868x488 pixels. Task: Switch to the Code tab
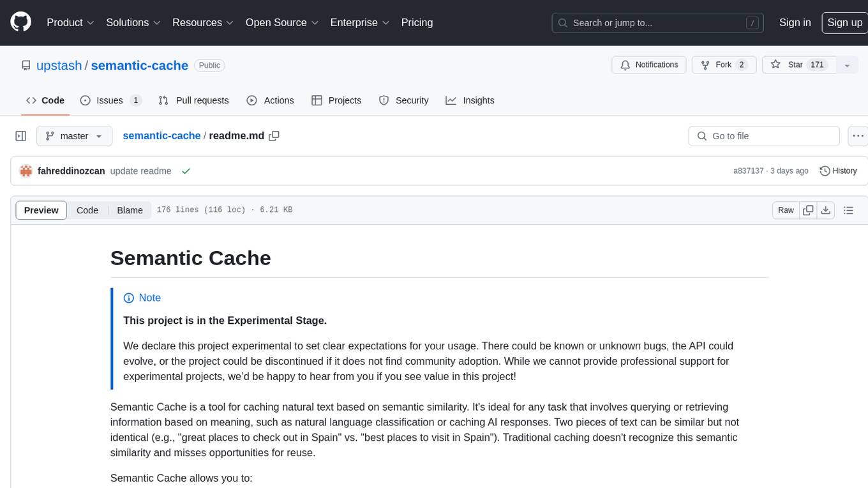[x=45, y=100]
